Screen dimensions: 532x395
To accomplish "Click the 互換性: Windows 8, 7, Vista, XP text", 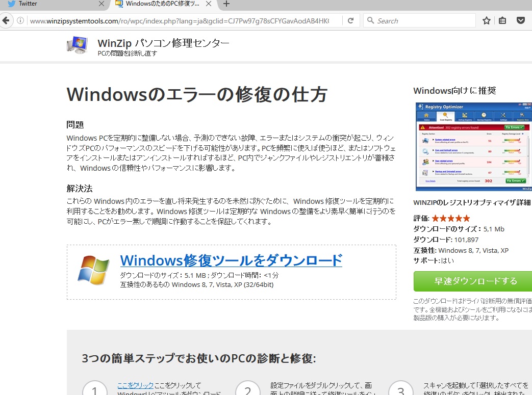I will pyautogui.click(x=461, y=251).
